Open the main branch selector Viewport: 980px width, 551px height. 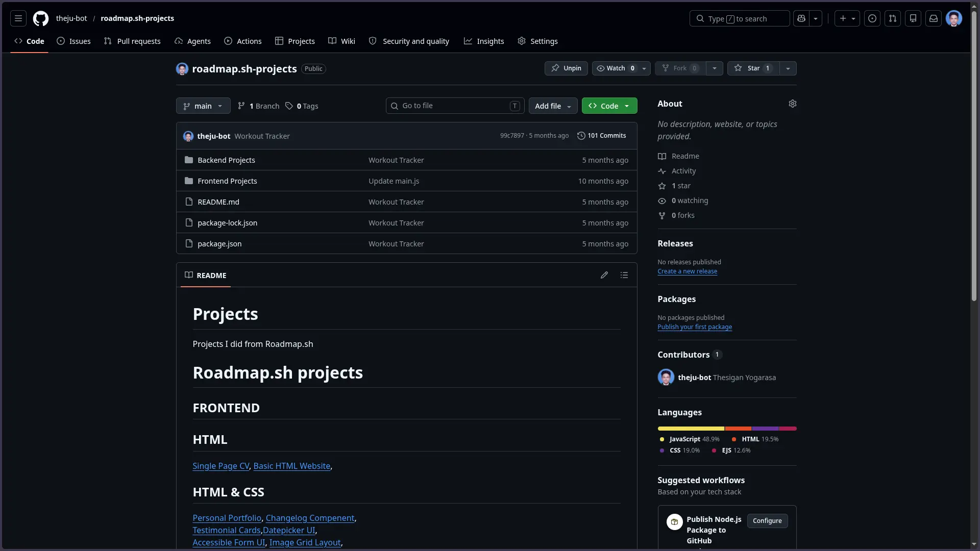pyautogui.click(x=203, y=106)
